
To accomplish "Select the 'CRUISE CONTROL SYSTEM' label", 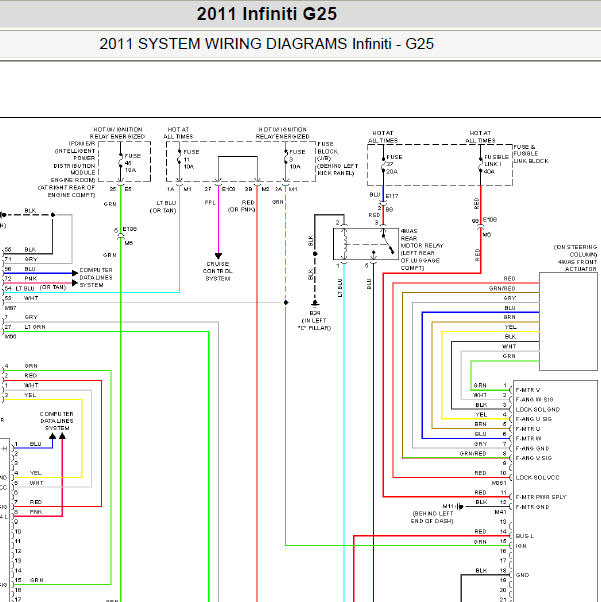I will coord(218,271).
